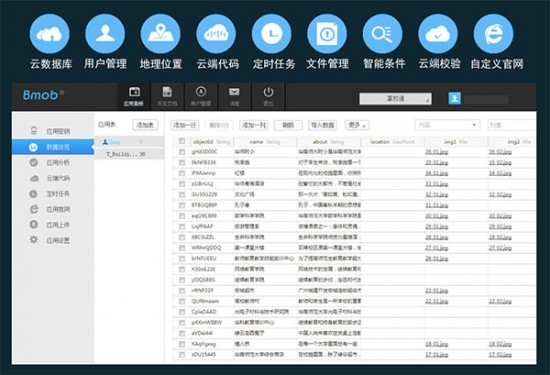This screenshot has width=550, height=375.
Task: Expand the 更多 dropdown button
Action: [357, 125]
